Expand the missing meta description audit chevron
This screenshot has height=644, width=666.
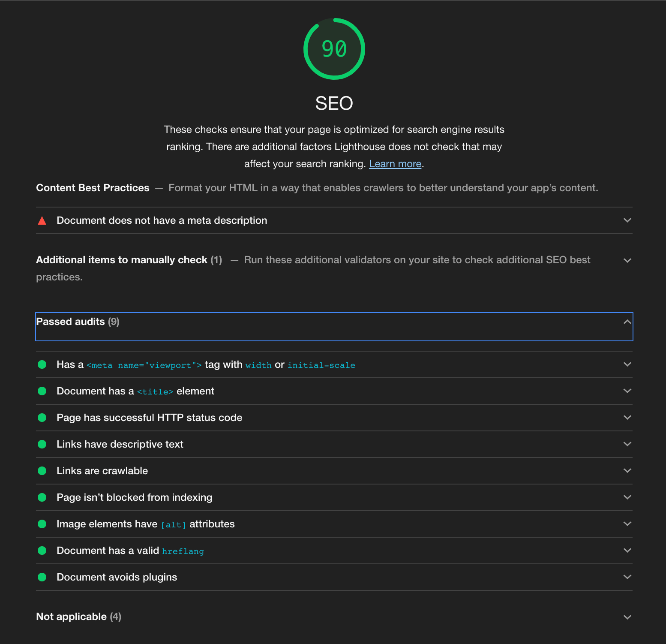point(627,220)
